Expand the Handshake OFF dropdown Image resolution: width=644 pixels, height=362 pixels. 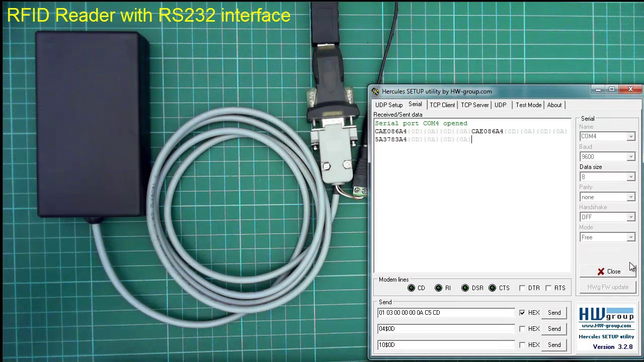point(630,217)
